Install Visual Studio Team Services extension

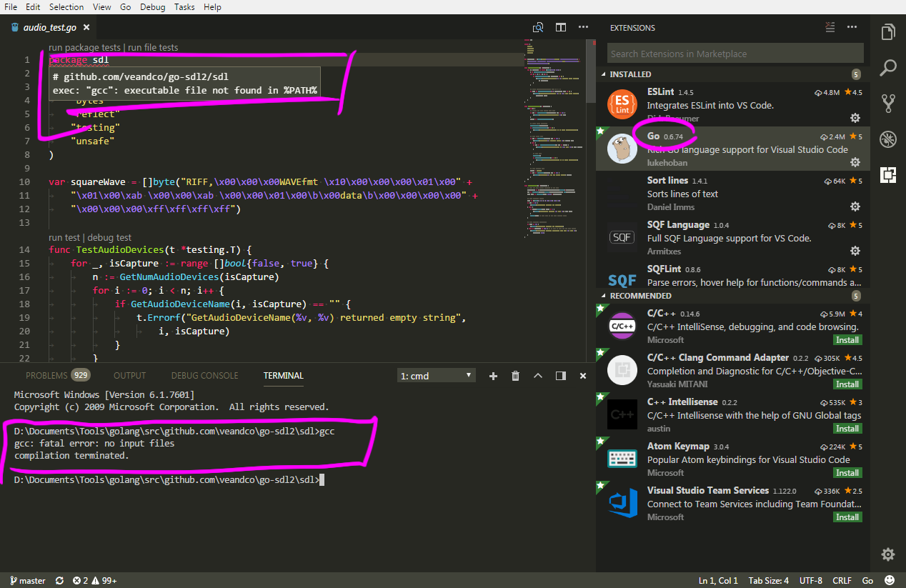(x=847, y=517)
